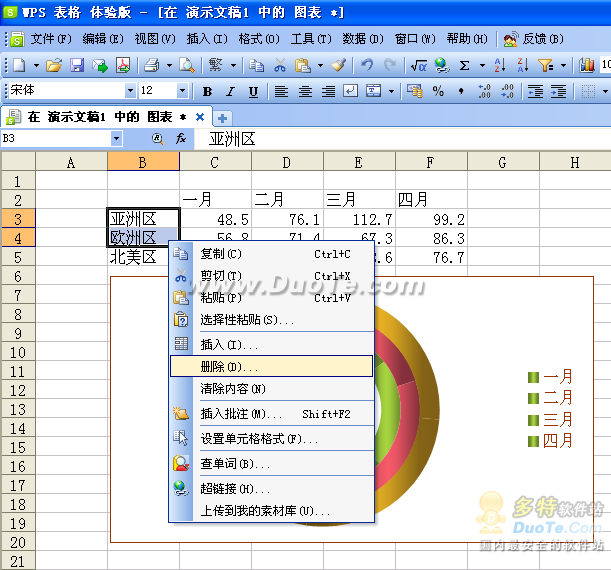The width and height of the screenshot is (611, 570).
Task: Click the 一月 legend color swatch
Action: [533, 377]
